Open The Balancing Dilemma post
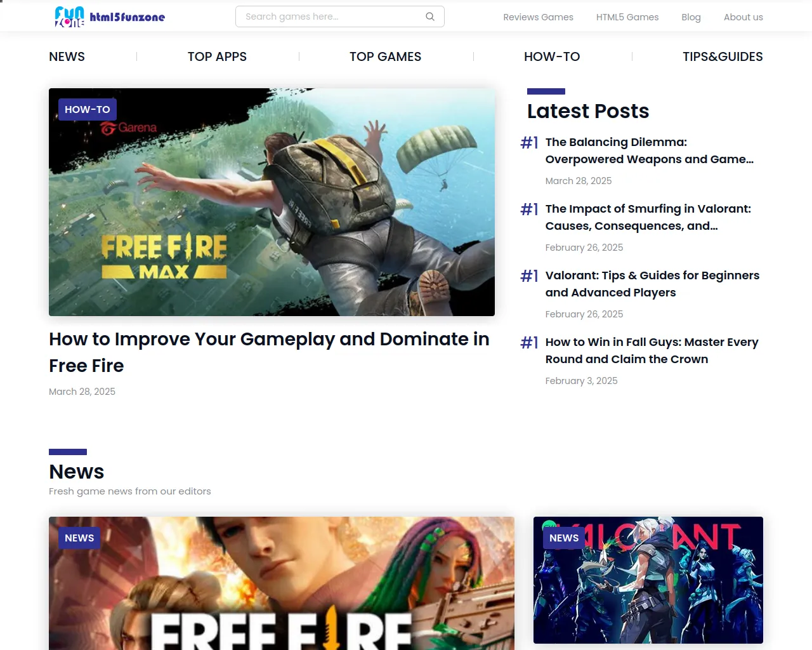Screen dimensions: 812x650 (650, 150)
